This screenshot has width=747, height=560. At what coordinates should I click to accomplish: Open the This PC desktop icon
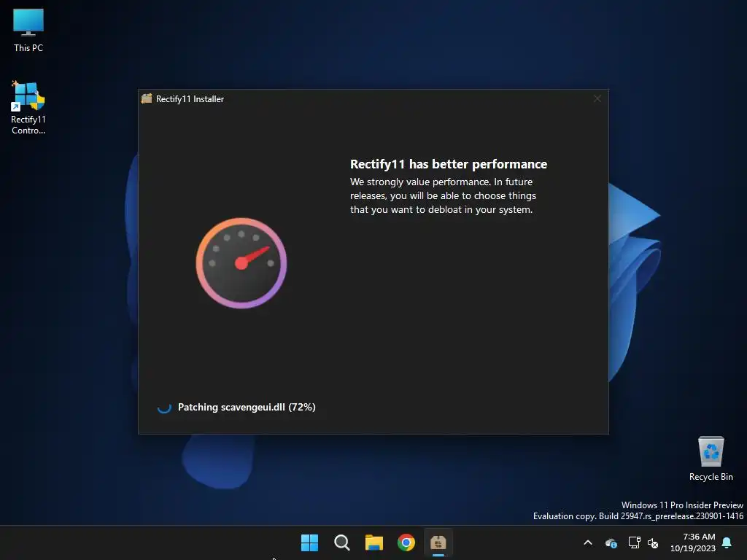28,30
